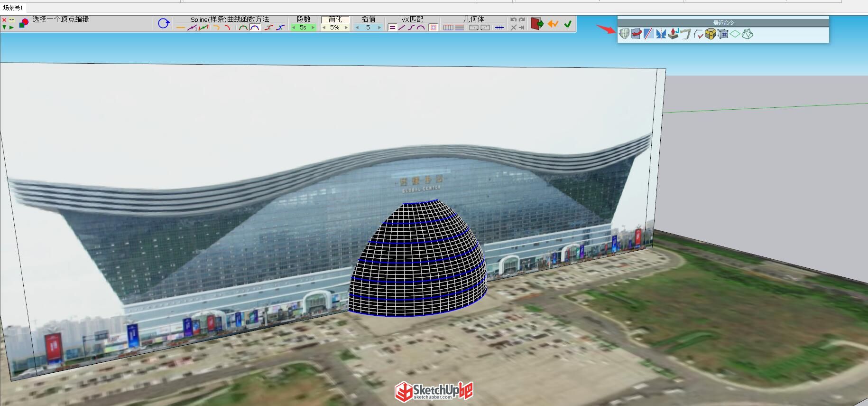Select the purple diagonal line VX matching
Screen dimensions: 868x406
(x=402, y=28)
